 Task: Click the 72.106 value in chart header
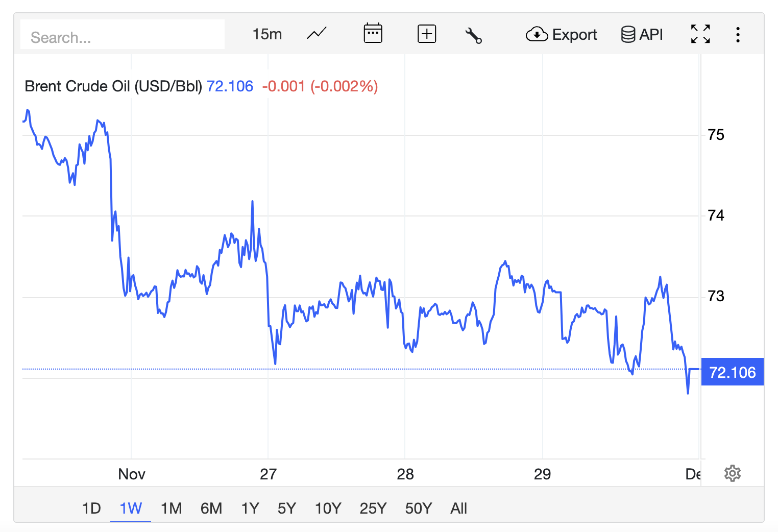coord(230,86)
